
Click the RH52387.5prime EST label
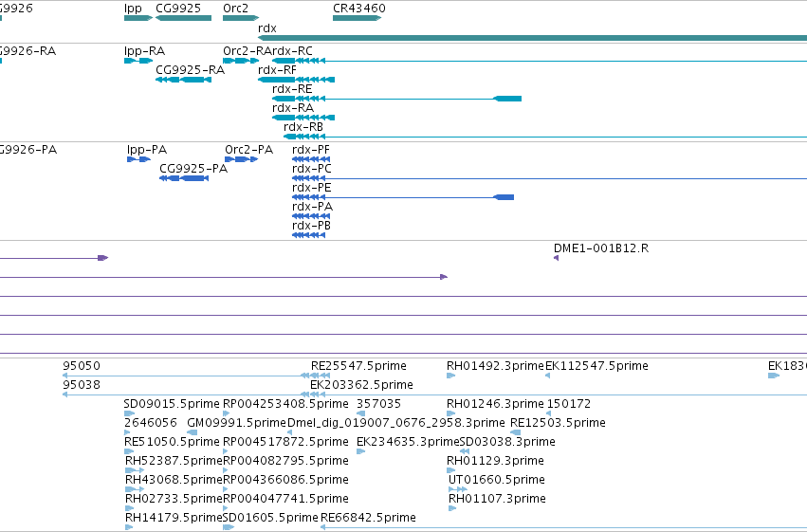pos(174,461)
